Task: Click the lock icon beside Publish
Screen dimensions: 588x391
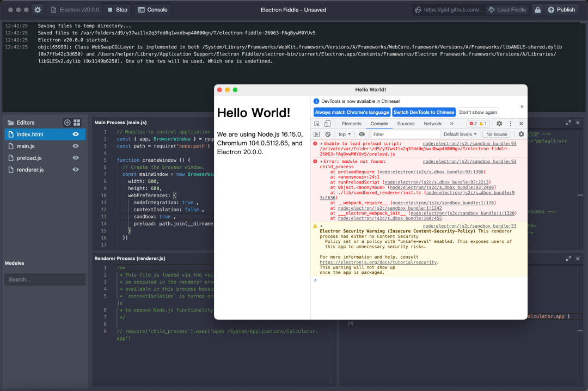Action: tap(538, 10)
